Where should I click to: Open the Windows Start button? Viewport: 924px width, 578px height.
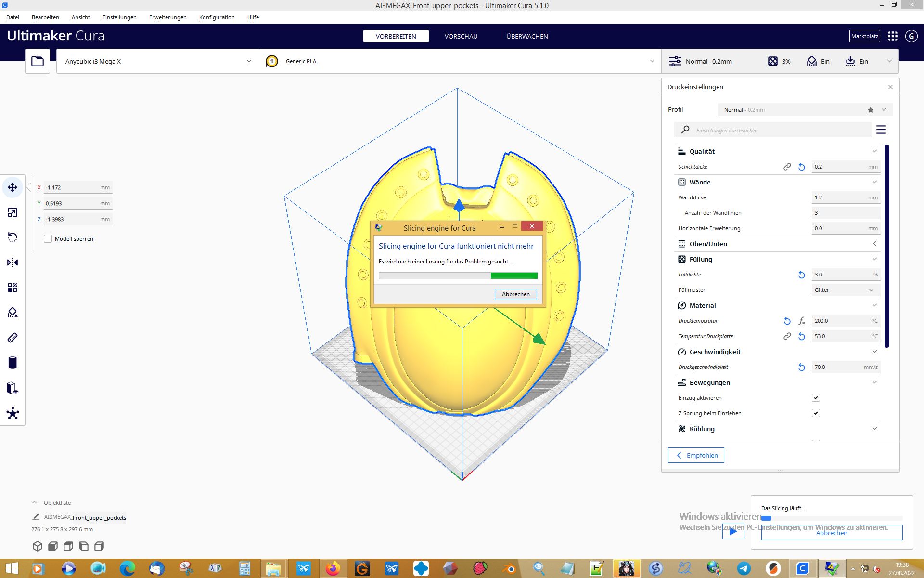click(12, 568)
